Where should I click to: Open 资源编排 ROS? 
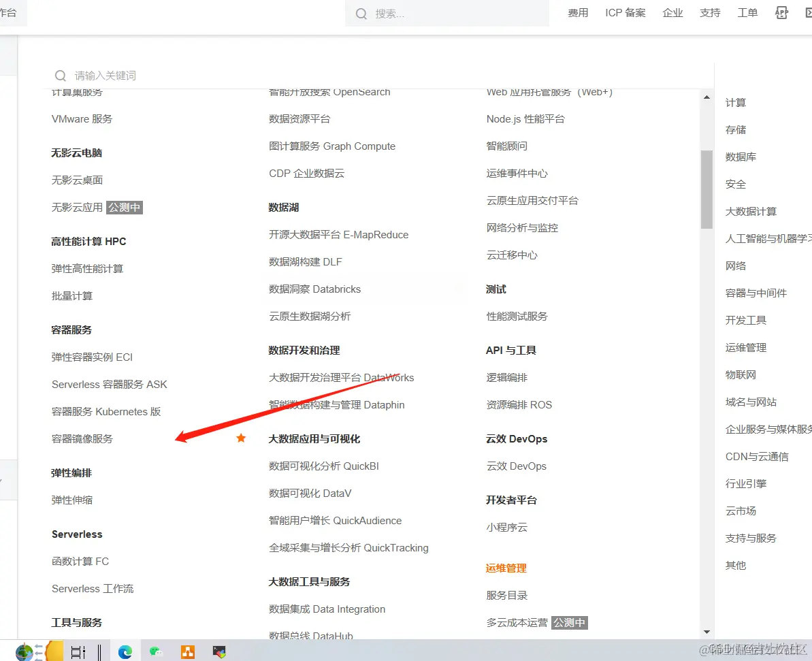(519, 404)
